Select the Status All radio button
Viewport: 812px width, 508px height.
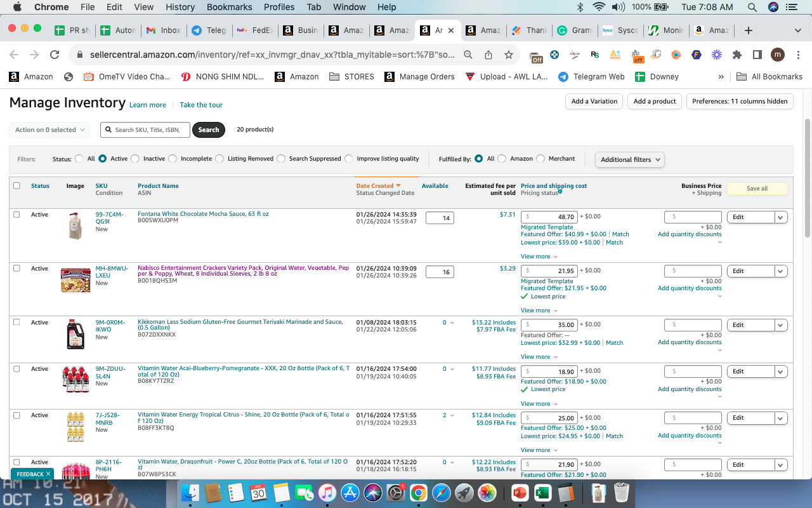79,159
